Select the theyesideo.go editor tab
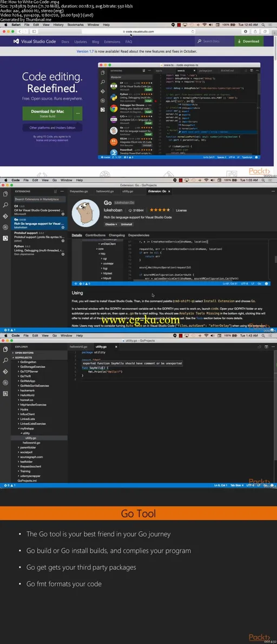 (80, 191)
